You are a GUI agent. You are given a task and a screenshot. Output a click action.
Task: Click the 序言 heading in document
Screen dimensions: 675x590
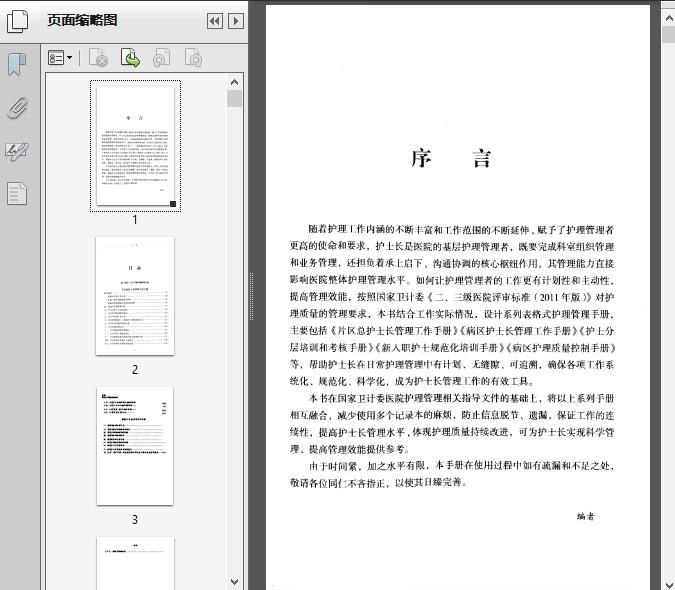pyautogui.click(x=451, y=158)
